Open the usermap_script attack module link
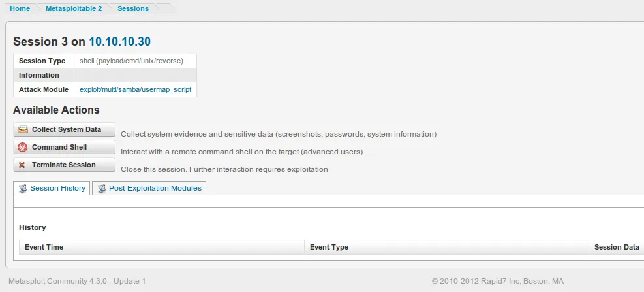This screenshot has height=292, width=644. pyautogui.click(x=135, y=89)
